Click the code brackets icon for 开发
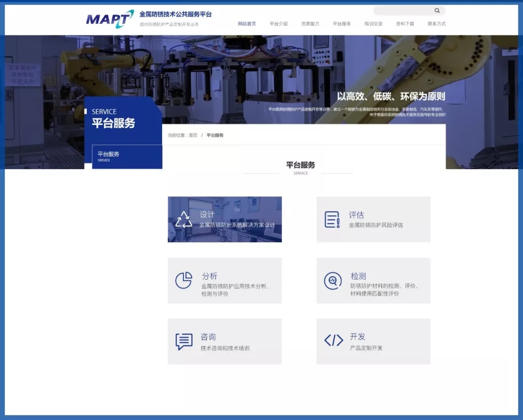This screenshot has width=523, height=420. (x=333, y=341)
